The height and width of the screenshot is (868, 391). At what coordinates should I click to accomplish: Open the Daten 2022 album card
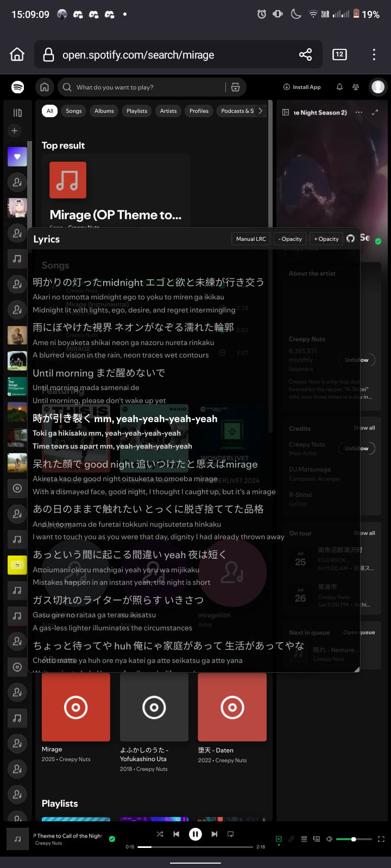(232, 718)
